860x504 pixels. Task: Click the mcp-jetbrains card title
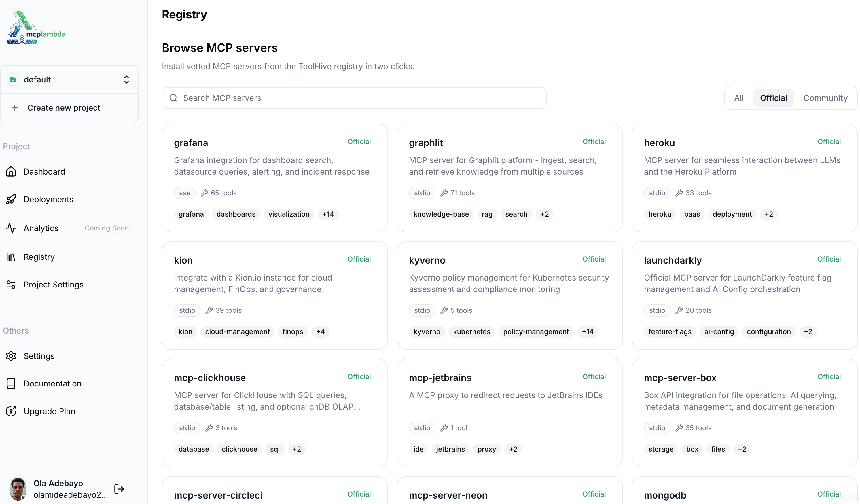[440, 378]
